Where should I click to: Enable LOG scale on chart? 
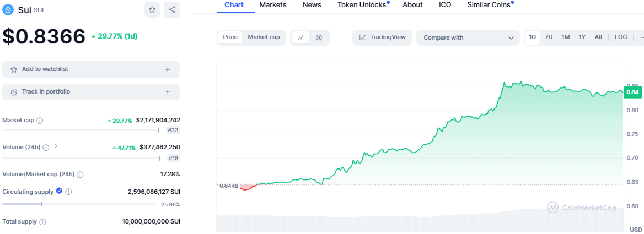(x=621, y=37)
